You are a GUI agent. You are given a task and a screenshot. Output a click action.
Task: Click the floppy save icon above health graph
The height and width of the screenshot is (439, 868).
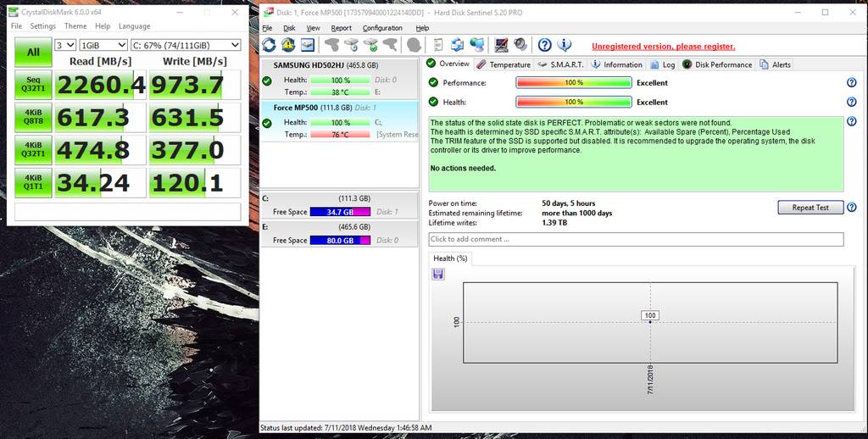tap(438, 274)
